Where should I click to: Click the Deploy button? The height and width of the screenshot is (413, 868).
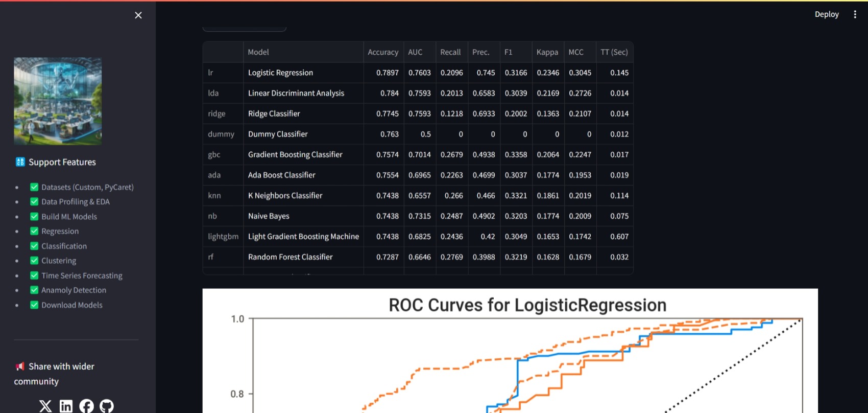point(826,14)
